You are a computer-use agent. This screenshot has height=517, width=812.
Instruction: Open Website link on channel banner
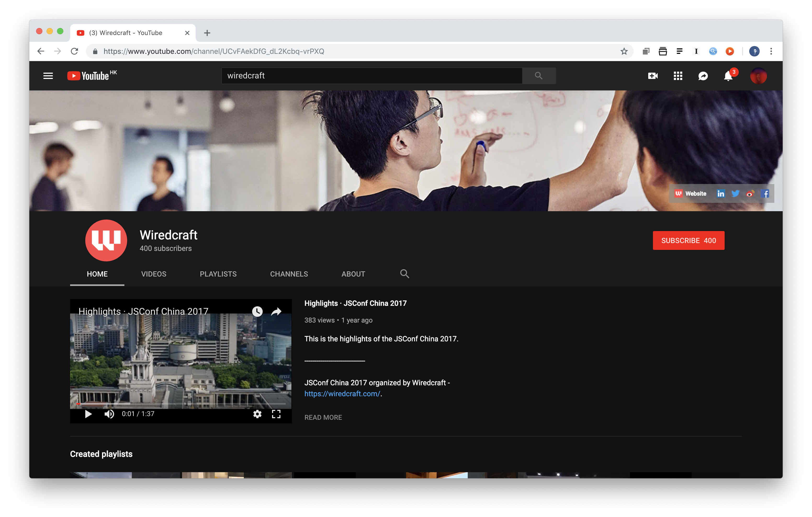[690, 193]
